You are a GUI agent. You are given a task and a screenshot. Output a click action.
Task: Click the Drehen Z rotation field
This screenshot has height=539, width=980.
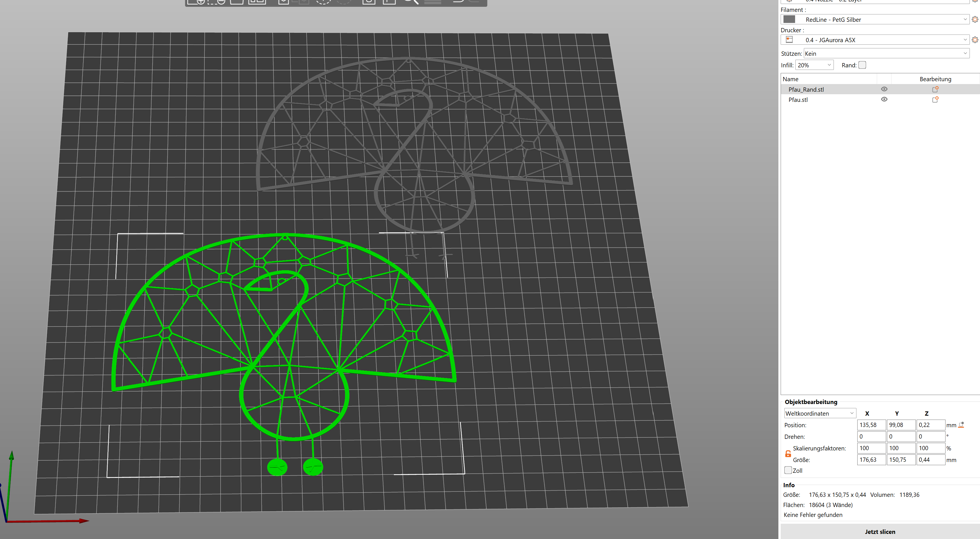coord(931,437)
